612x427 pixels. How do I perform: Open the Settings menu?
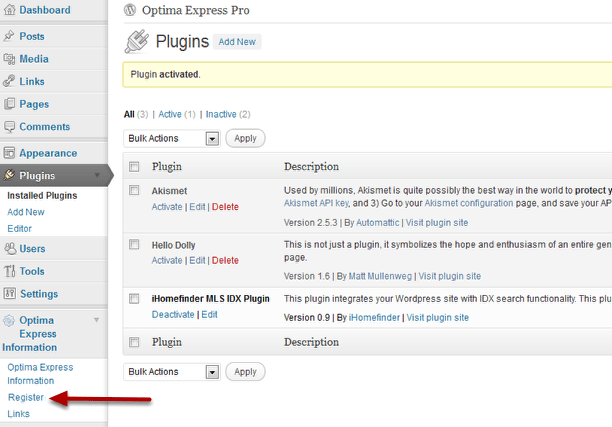39,294
